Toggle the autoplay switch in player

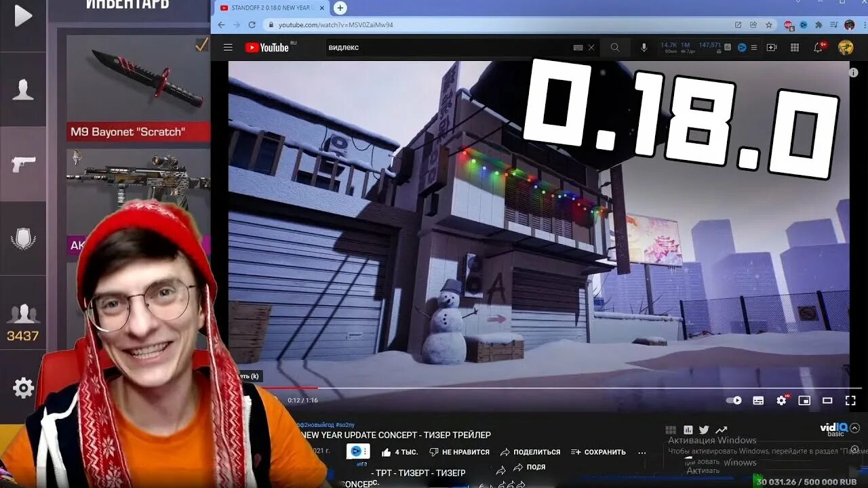(x=734, y=401)
